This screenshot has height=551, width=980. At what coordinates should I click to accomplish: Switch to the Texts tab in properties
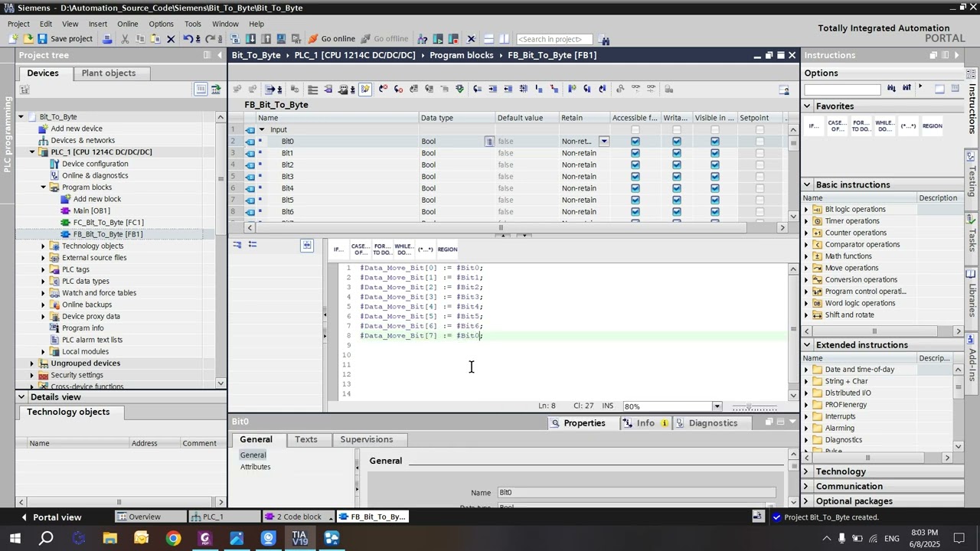306,440
